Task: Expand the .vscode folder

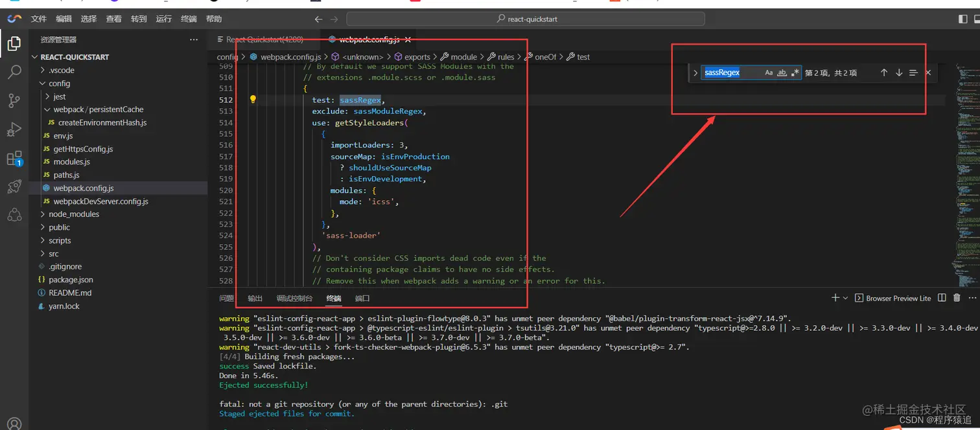Action: tap(43, 70)
